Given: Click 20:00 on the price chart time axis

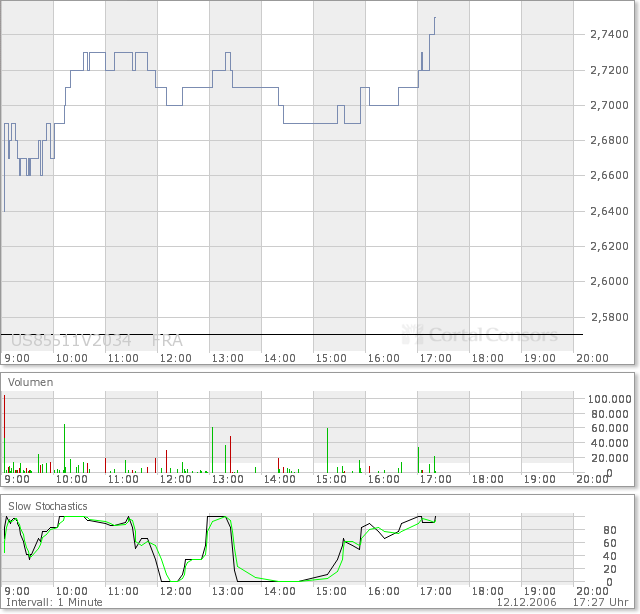Looking at the screenshot, I should (x=592, y=358).
